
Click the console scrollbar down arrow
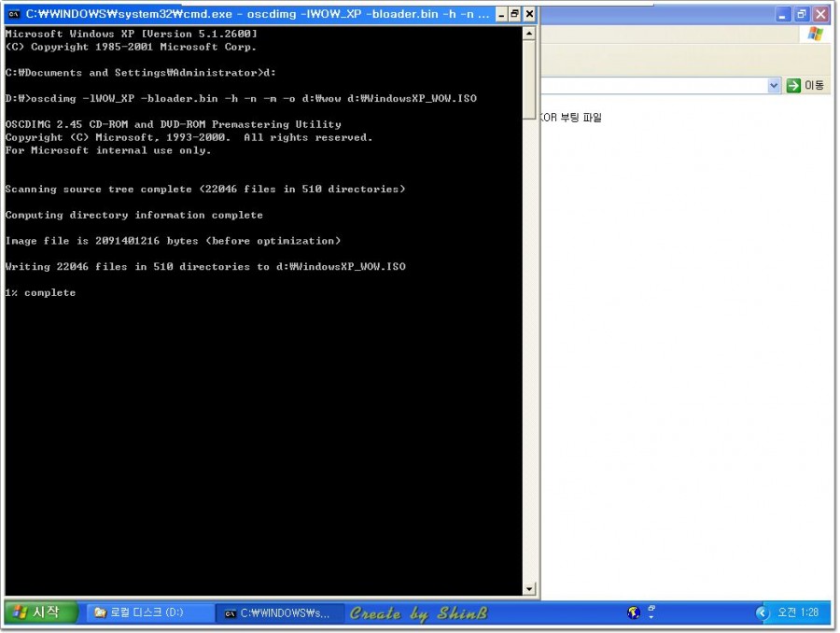click(x=529, y=589)
